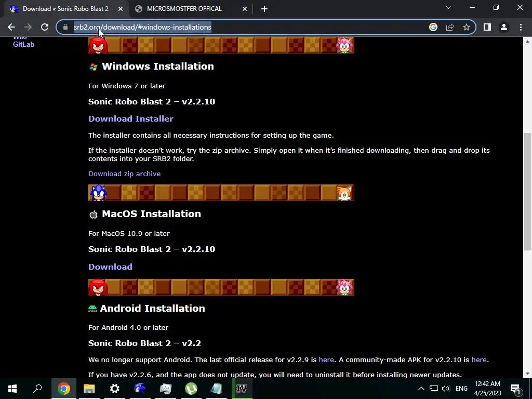Open the browser side panel
Image resolution: width=532 pixels, height=399 pixels.
pyautogui.click(x=487, y=27)
